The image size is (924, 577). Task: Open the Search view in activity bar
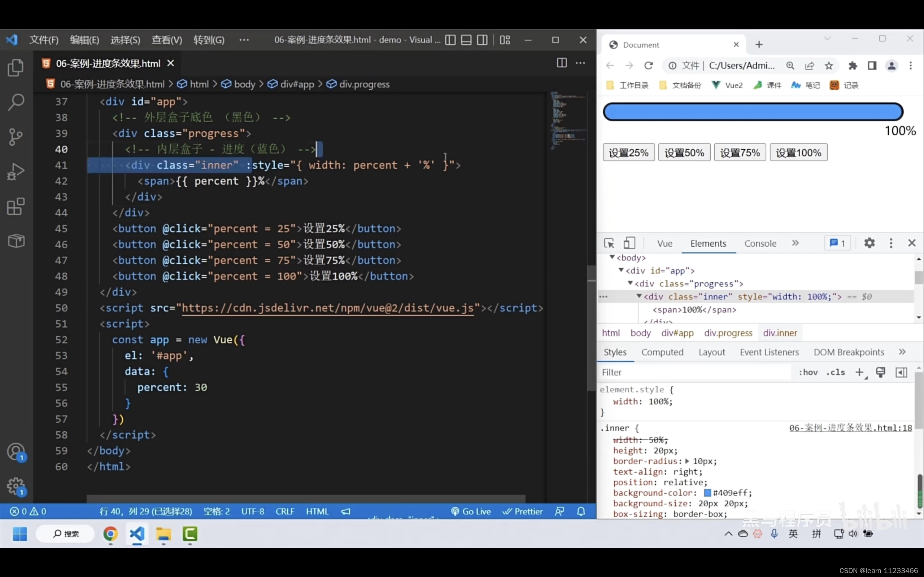pyautogui.click(x=16, y=102)
